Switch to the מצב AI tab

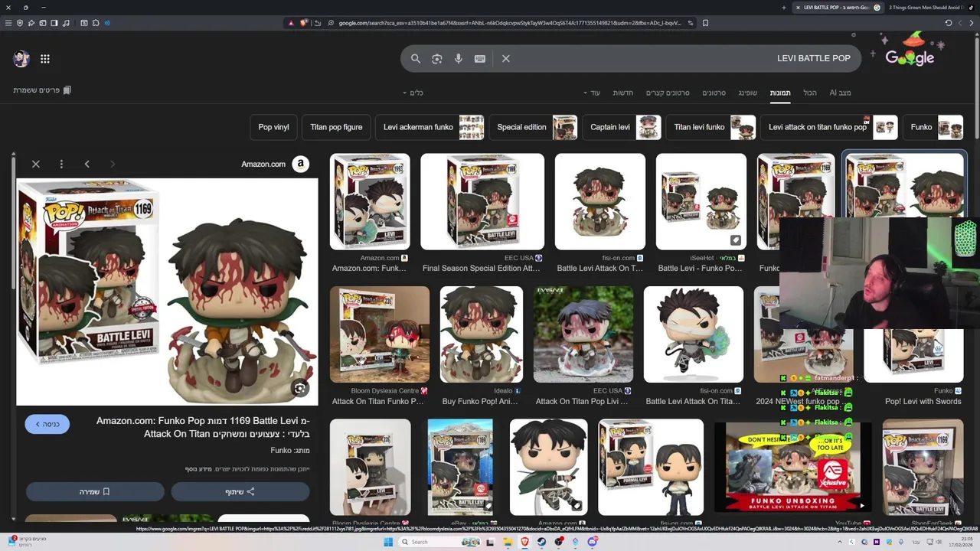click(x=840, y=93)
